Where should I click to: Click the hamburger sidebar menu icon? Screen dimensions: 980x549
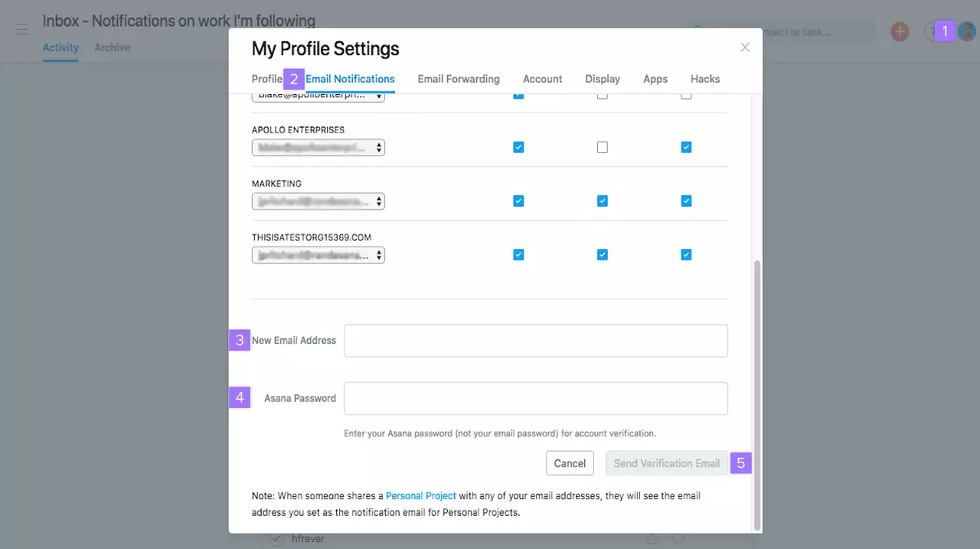click(21, 30)
